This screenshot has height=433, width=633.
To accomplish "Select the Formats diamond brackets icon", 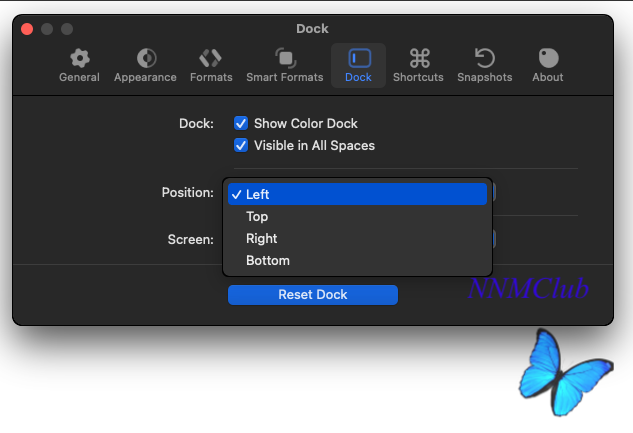I will click(210, 58).
